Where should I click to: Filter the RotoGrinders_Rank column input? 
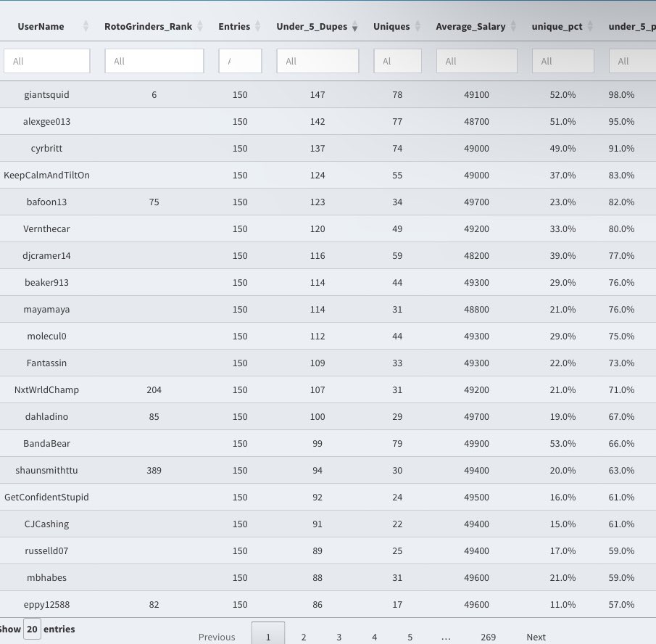click(x=154, y=61)
